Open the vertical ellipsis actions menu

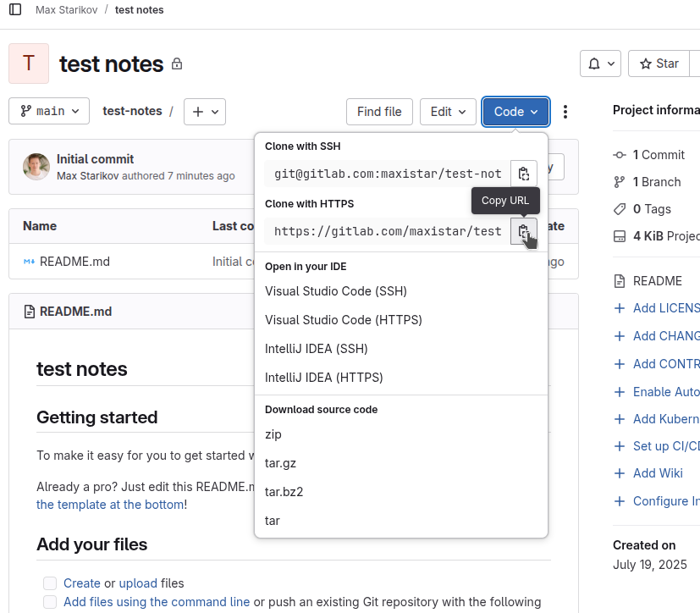click(565, 112)
